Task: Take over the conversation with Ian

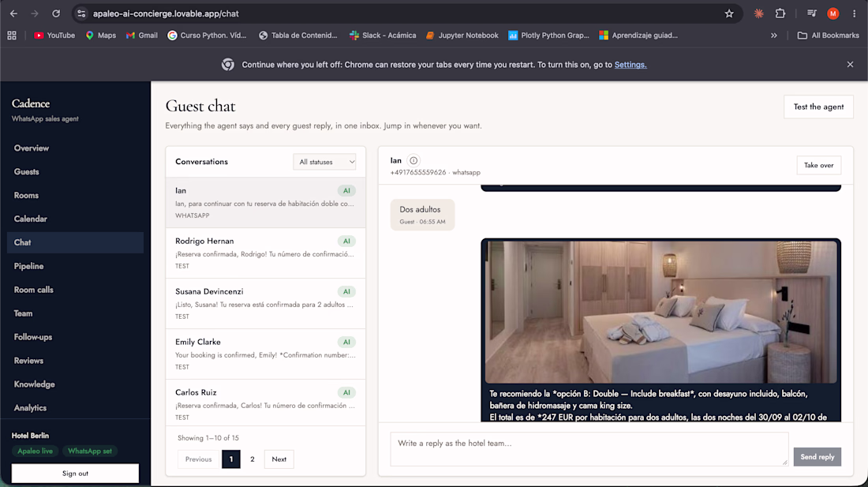Action: [x=819, y=166]
